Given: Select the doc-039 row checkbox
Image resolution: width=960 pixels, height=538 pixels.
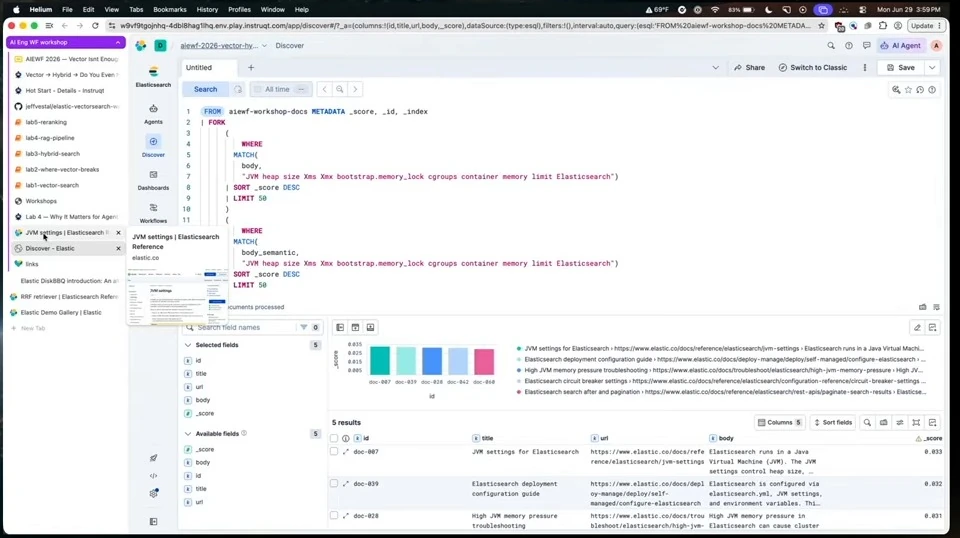Looking at the screenshot, I should pos(334,484).
